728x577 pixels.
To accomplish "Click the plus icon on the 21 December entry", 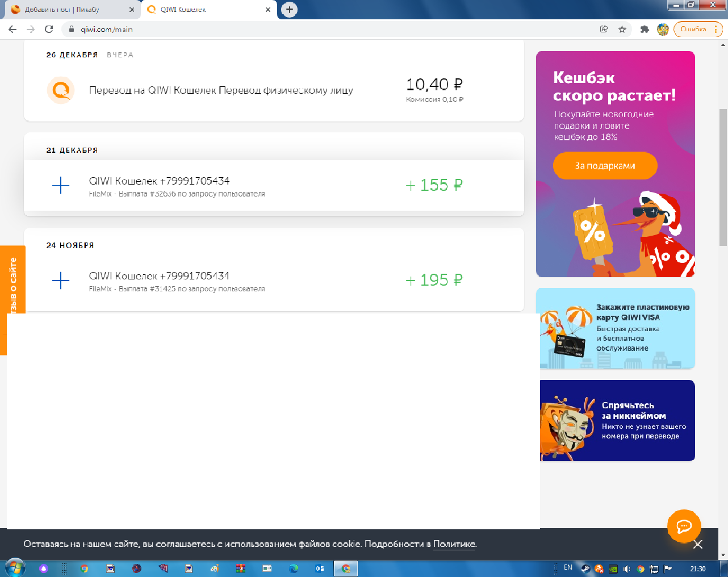I will (x=61, y=185).
